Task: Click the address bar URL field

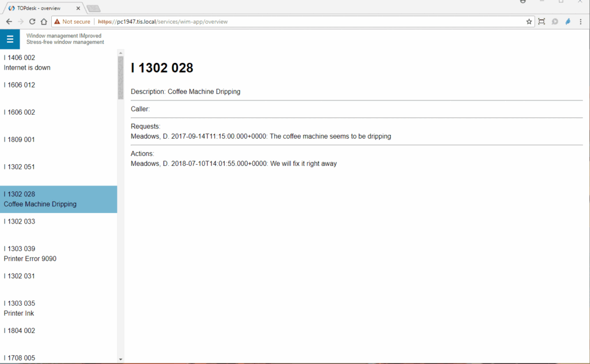Action: (288, 21)
